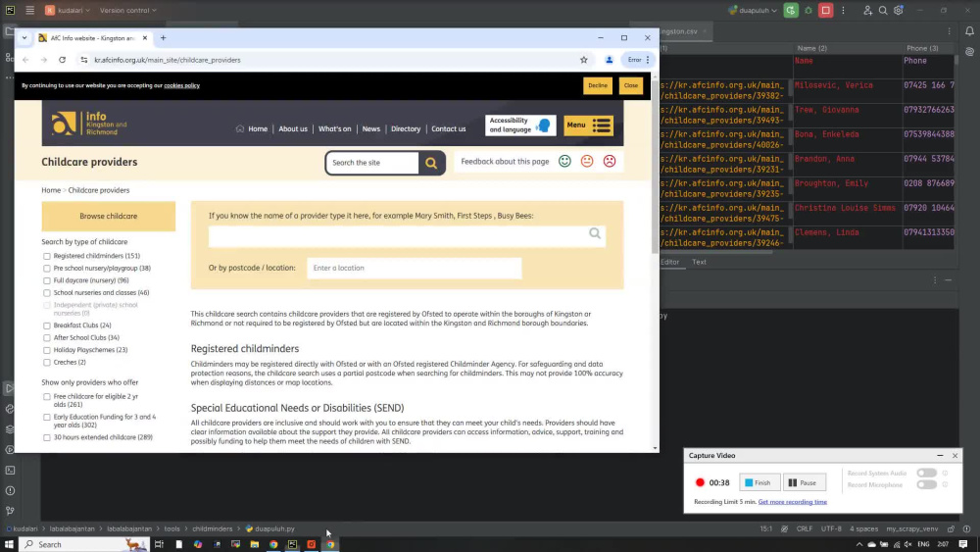
Task: Click About us in site navigation
Action: (x=293, y=128)
